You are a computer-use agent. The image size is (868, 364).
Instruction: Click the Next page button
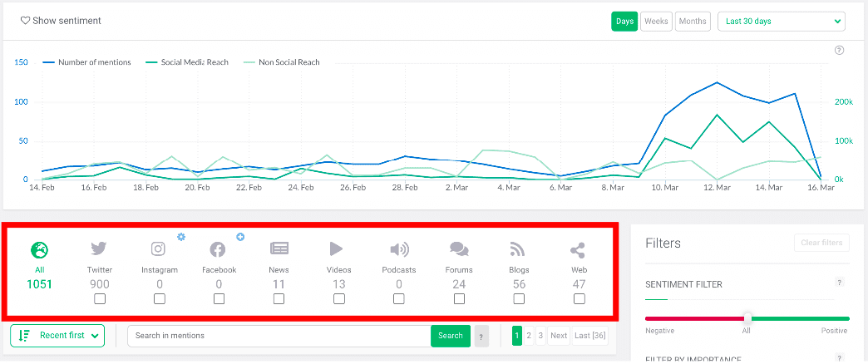coord(559,335)
